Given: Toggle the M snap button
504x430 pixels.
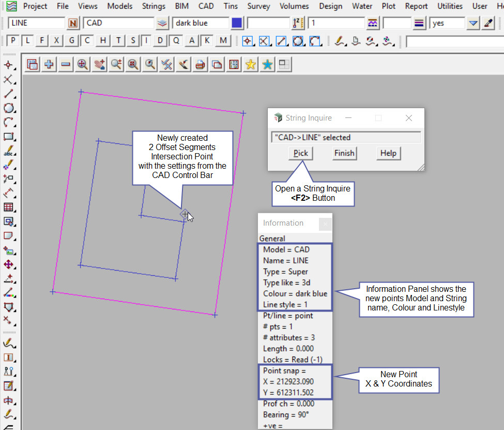Looking at the screenshot, I should 223,41.
